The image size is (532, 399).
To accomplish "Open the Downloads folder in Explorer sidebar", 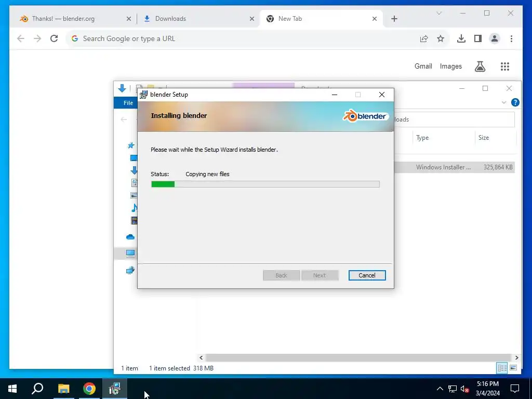I will [135, 170].
